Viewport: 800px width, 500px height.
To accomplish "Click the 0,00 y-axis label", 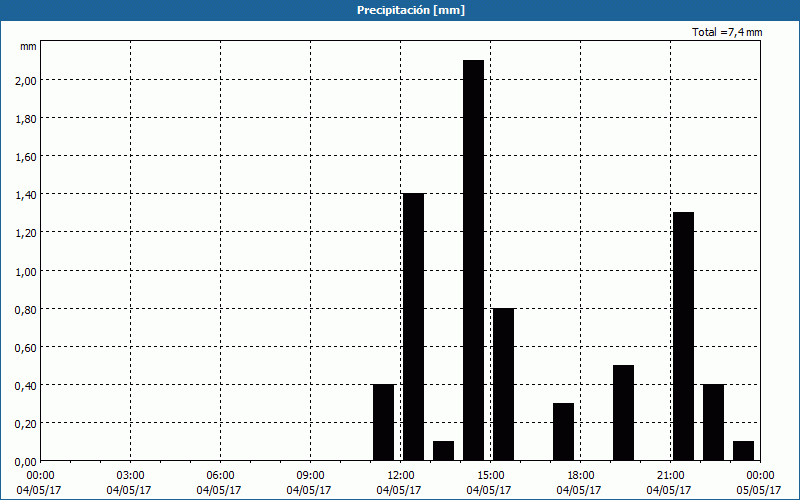I will pyautogui.click(x=26, y=462).
